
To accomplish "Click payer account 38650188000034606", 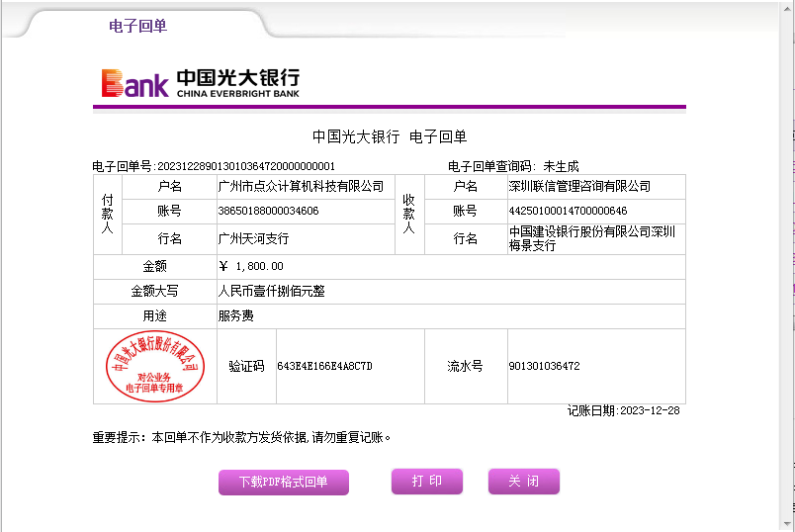I will [268, 211].
